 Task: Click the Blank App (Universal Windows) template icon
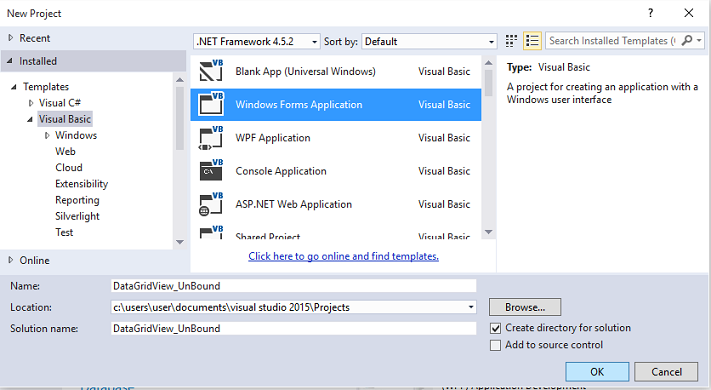point(211,71)
